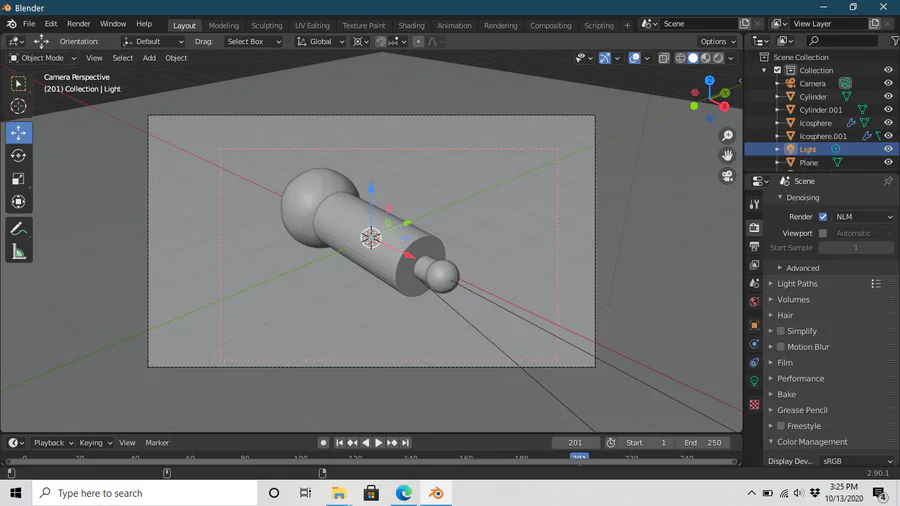Select the Measure tool

(18, 252)
